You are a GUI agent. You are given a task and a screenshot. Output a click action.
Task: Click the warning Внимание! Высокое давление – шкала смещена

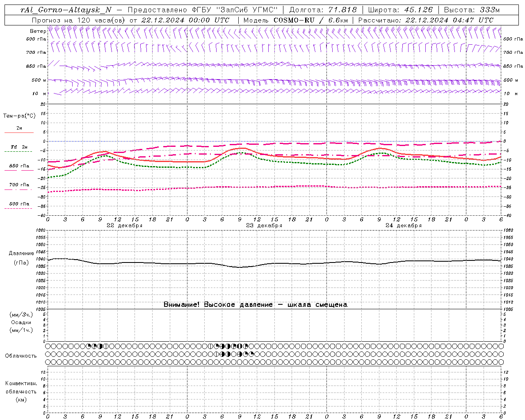click(255, 304)
